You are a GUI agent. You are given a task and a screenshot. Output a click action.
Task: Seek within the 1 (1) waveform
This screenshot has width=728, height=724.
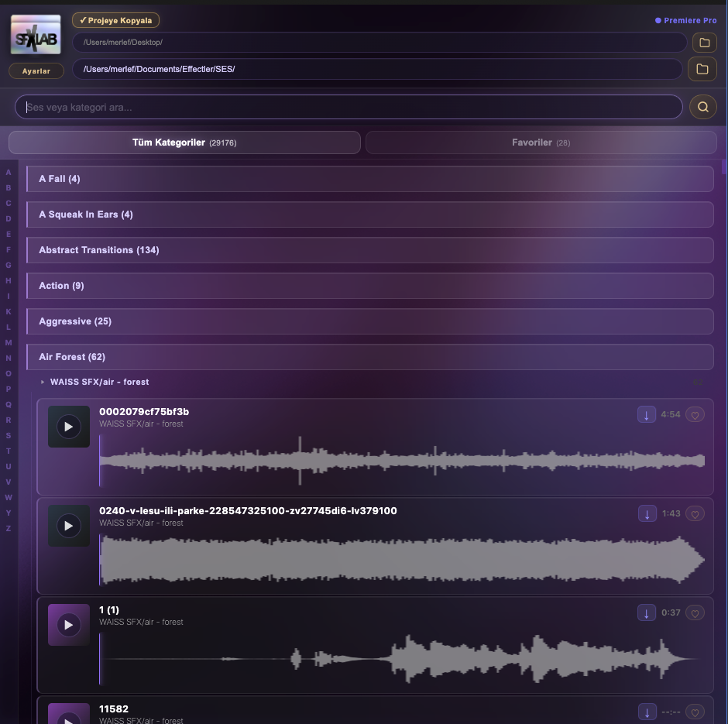(402, 659)
